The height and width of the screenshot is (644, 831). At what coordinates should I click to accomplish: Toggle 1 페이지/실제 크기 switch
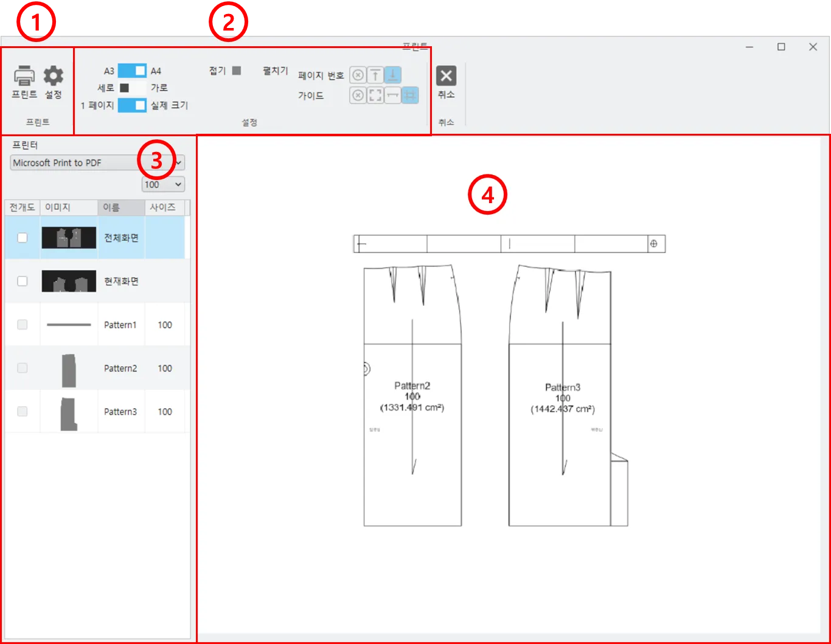coord(132,105)
